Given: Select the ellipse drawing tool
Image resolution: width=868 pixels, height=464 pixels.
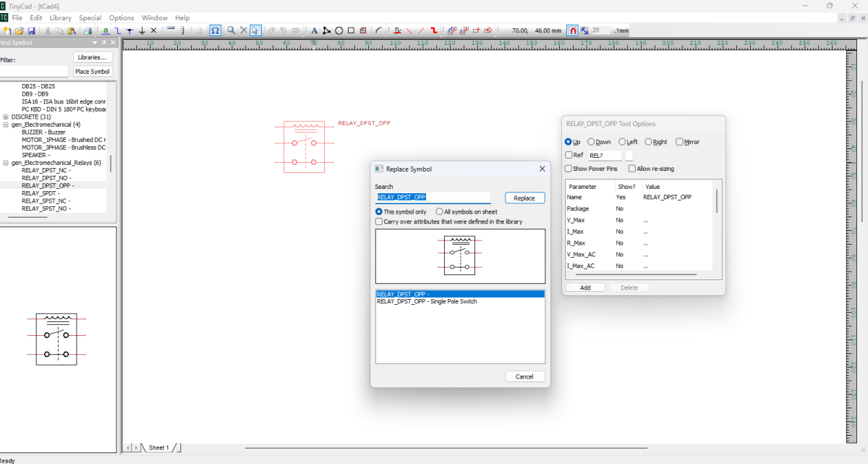Looking at the screenshot, I should [x=339, y=31].
